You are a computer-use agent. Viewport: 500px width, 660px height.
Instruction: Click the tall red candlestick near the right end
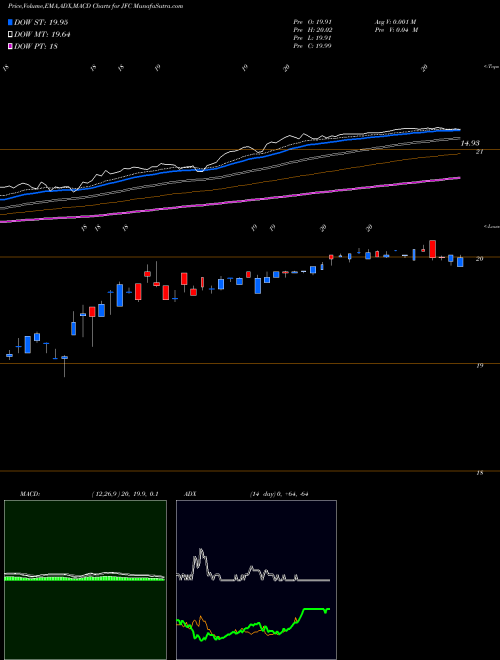point(432,249)
